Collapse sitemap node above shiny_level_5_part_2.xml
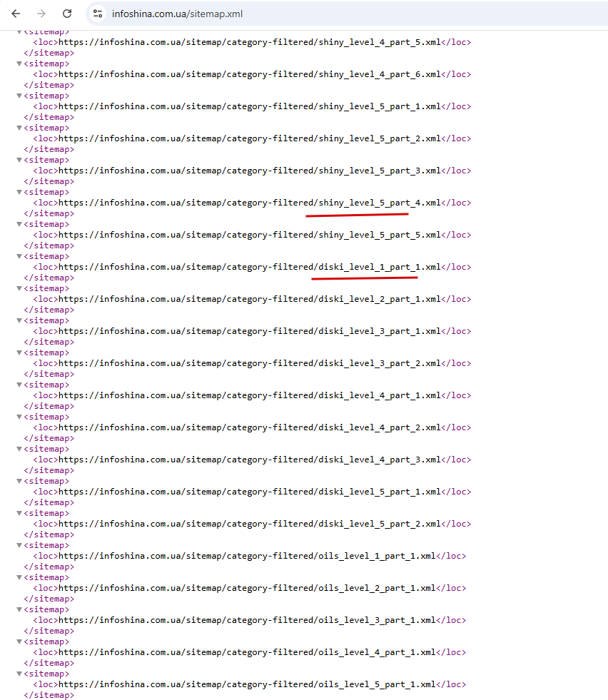 (x=19, y=128)
